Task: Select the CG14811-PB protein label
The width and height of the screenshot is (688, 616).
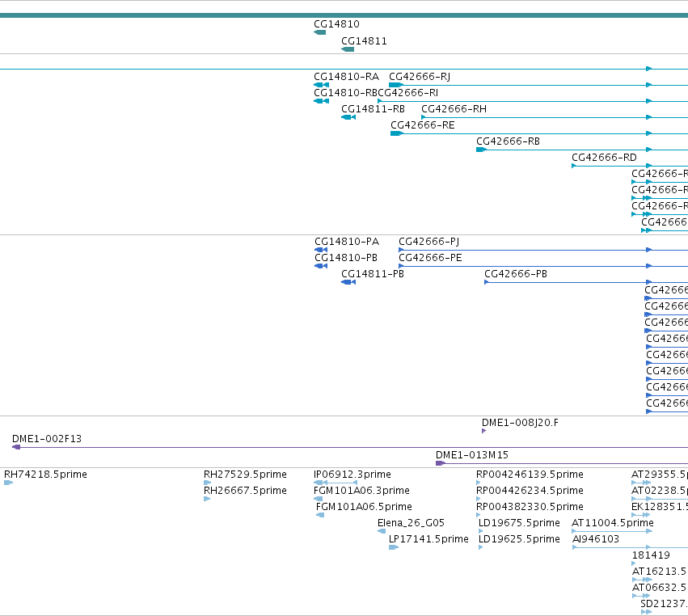Action: pos(373,274)
